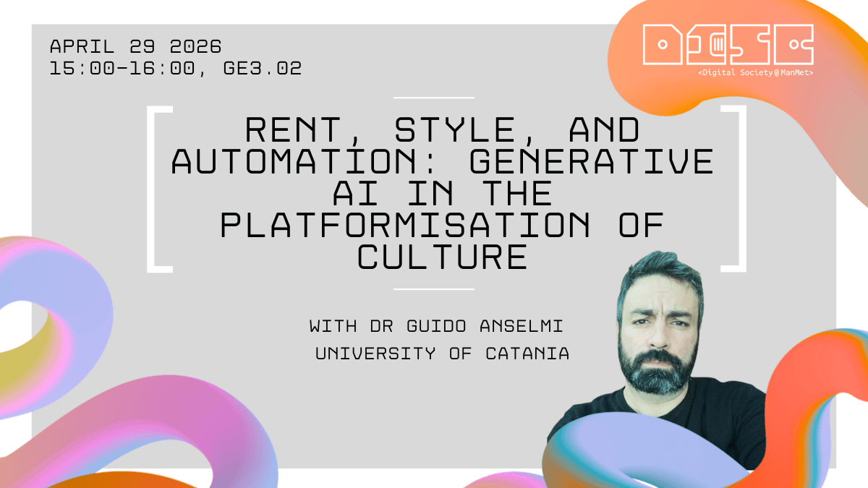This screenshot has width=868, height=488.
Task: Click the title line 'PLATFORMISATION OF'
Action: (443, 226)
